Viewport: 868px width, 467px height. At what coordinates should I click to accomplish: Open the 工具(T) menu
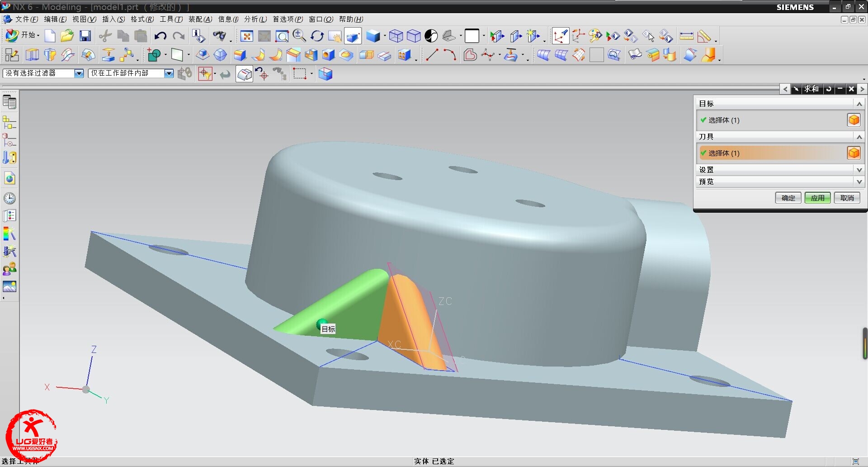click(171, 19)
